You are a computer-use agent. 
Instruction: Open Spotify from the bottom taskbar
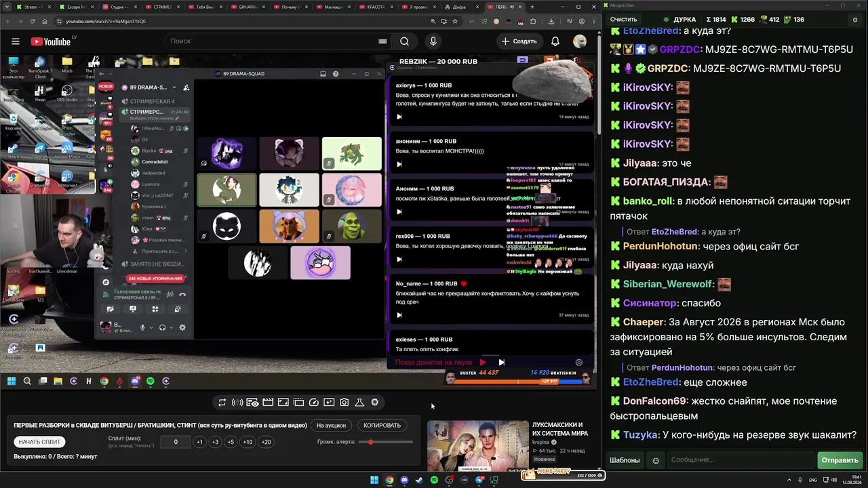[434, 481]
